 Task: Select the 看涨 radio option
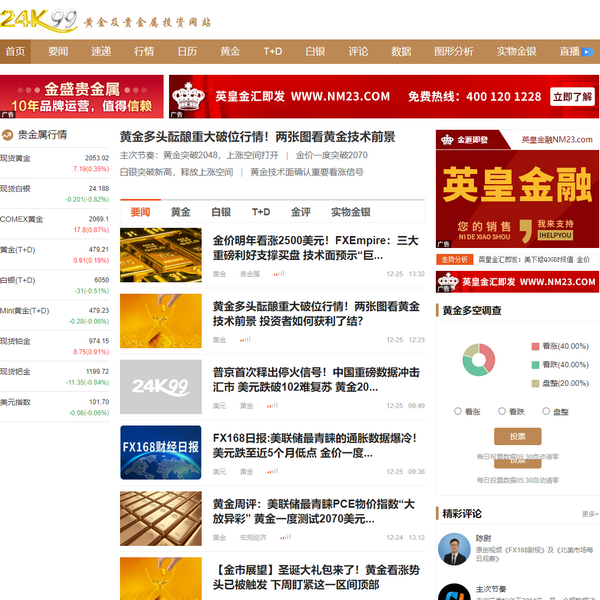458,411
